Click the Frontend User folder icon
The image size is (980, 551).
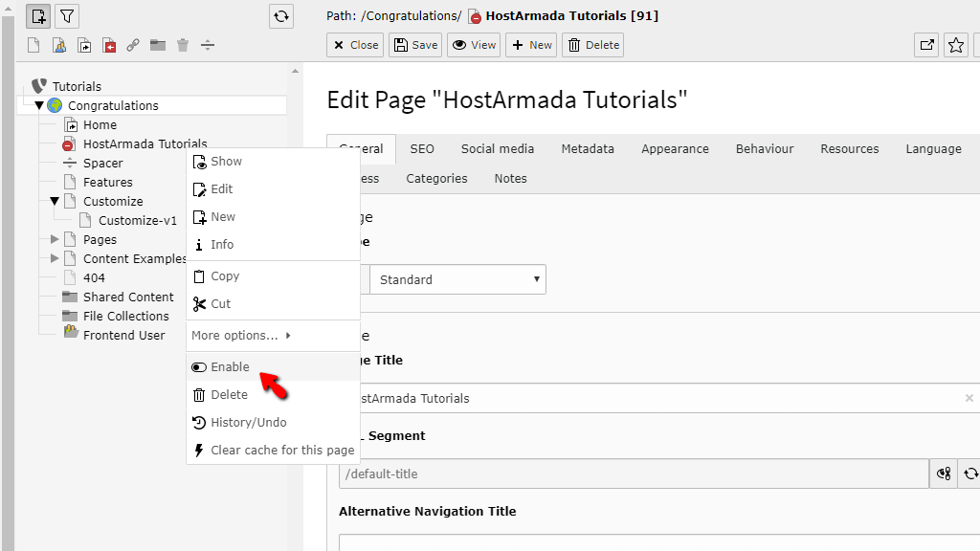tap(71, 331)
